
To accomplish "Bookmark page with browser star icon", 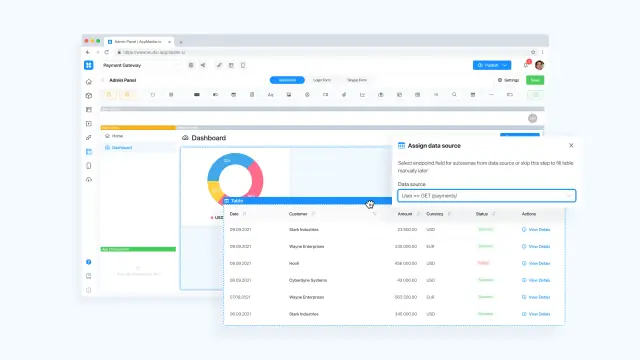I will (x=533, y=52).
